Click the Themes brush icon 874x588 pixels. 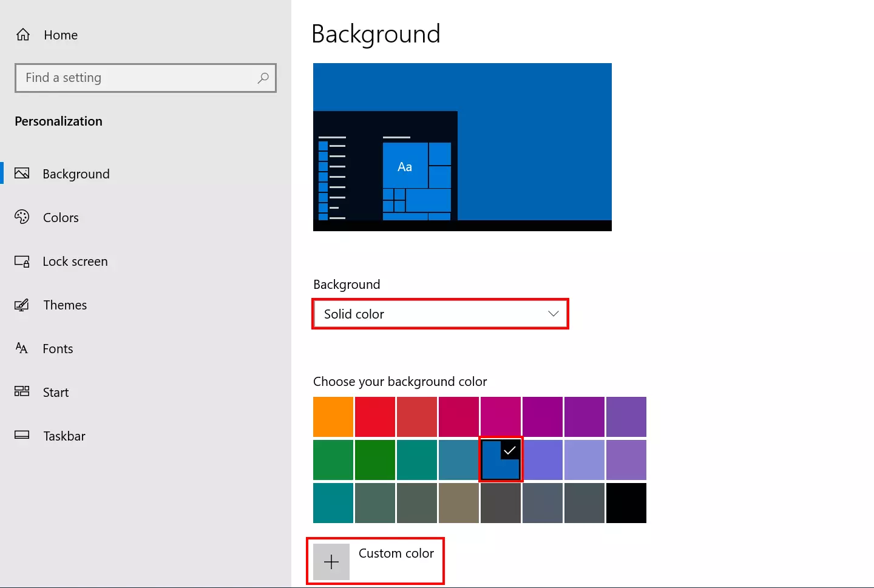coord(22,305)
